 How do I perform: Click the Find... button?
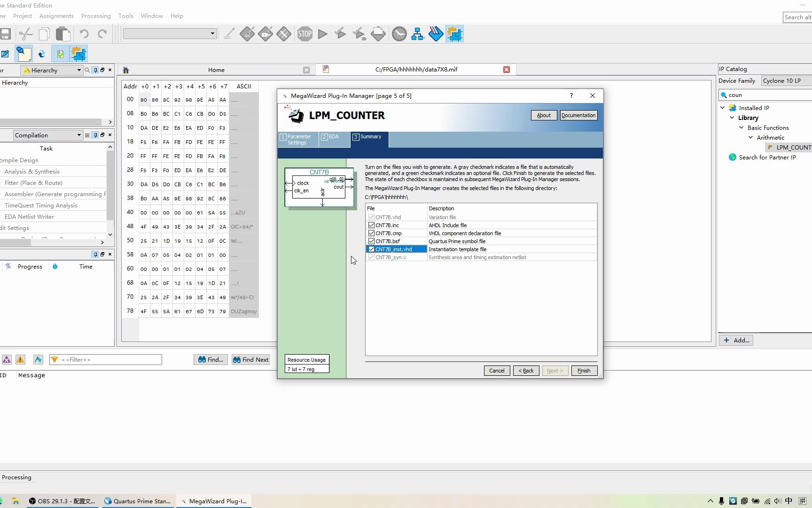[x=211, y=360]
